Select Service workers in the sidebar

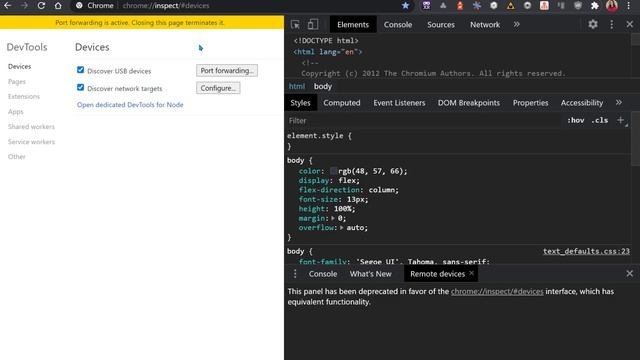pos(31,142)
